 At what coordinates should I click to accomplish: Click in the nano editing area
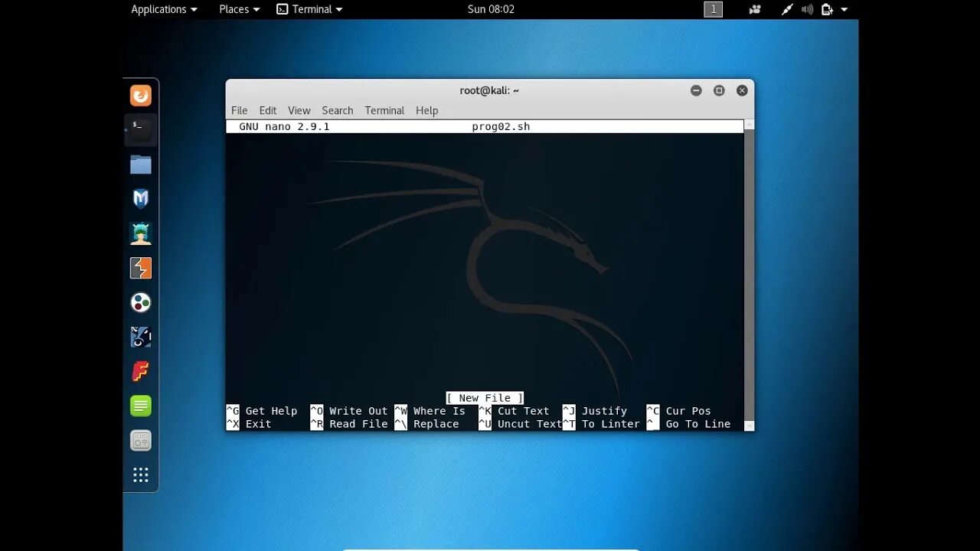point(485,262)
